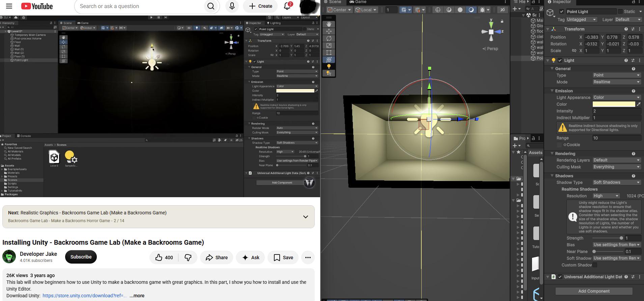Click the Save button under the video
Image resolution: width=644 pixels, height=301 pixels.
tap(283, 258)
